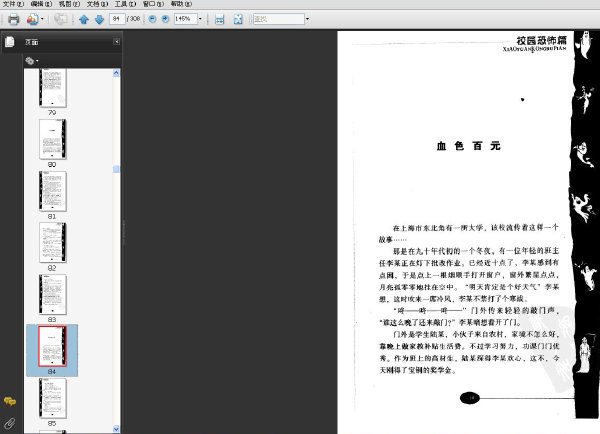Go to next page with down arrow

[99, 19]
